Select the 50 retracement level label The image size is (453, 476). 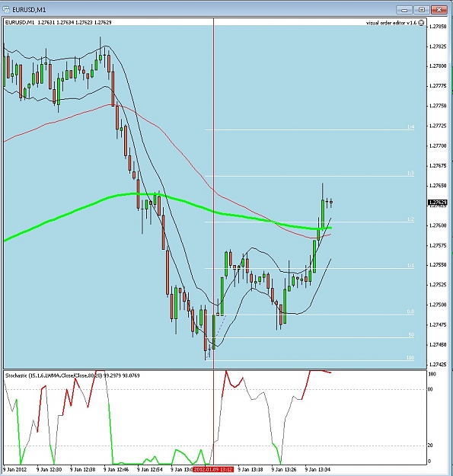click(411, 335)
